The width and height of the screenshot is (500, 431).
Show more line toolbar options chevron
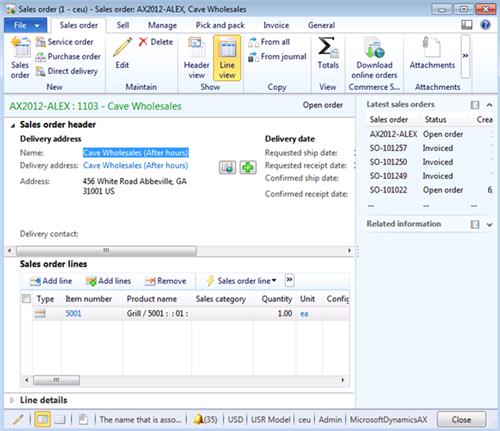(x=289, y=280)
